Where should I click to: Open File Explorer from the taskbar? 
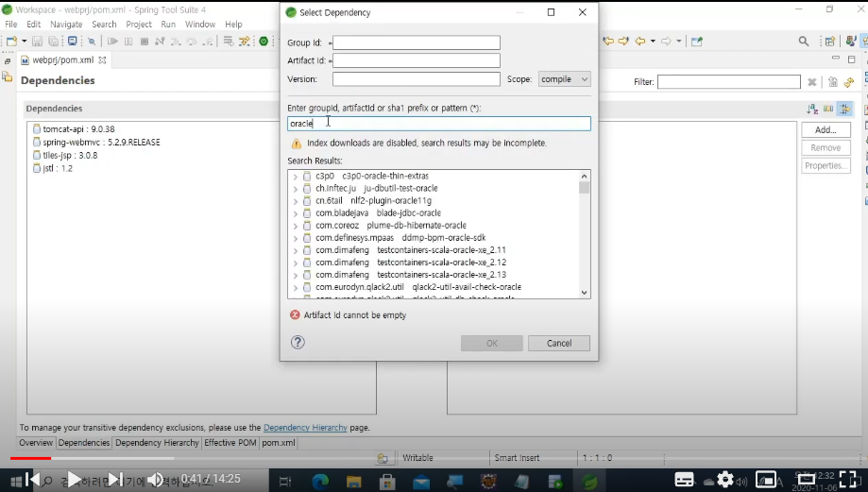tap(354, 482)
